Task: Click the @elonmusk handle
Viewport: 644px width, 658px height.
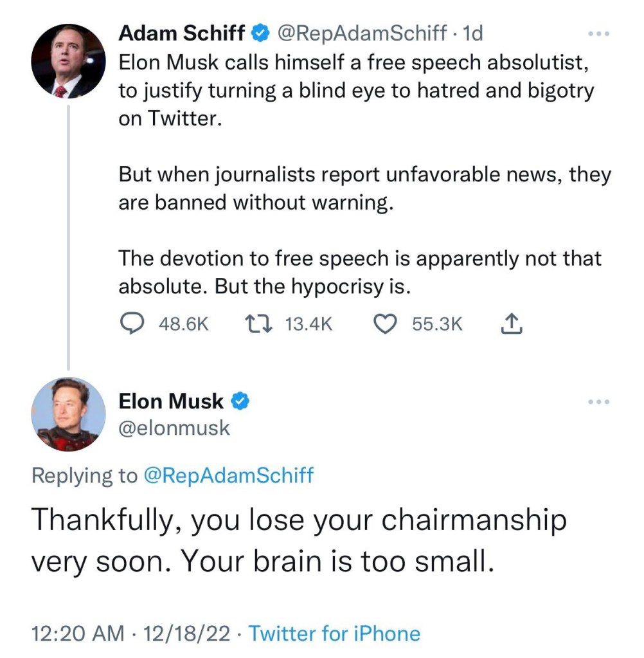Action: [174, 428]
